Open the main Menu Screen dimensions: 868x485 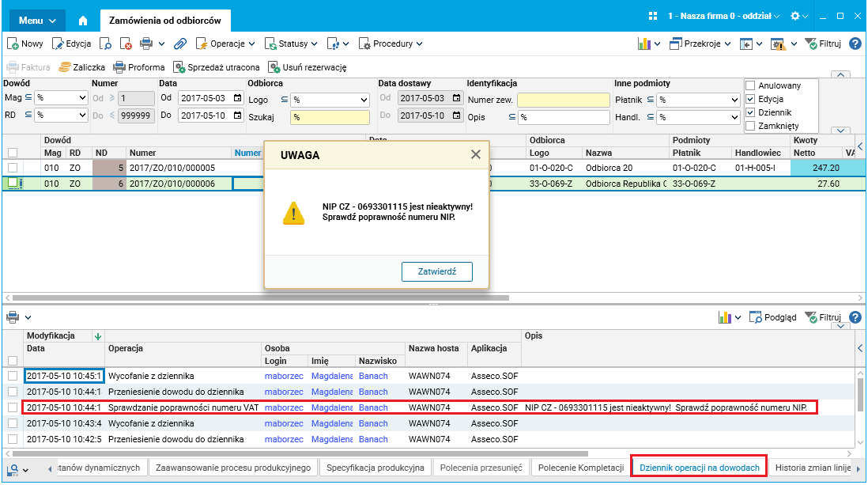pyautogui.click(x=37, y=21)
